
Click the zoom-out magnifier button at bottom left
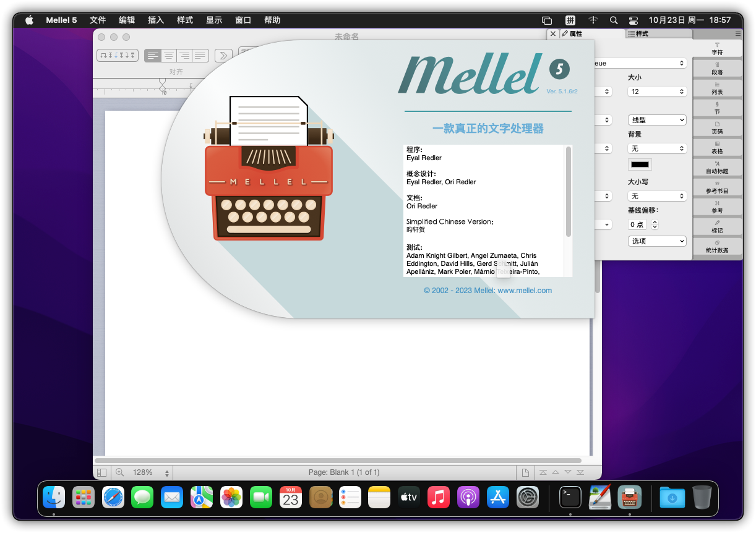[119, 472]
